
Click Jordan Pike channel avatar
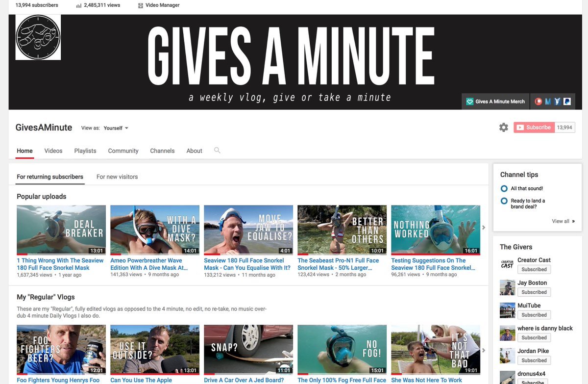pos(507,356)
